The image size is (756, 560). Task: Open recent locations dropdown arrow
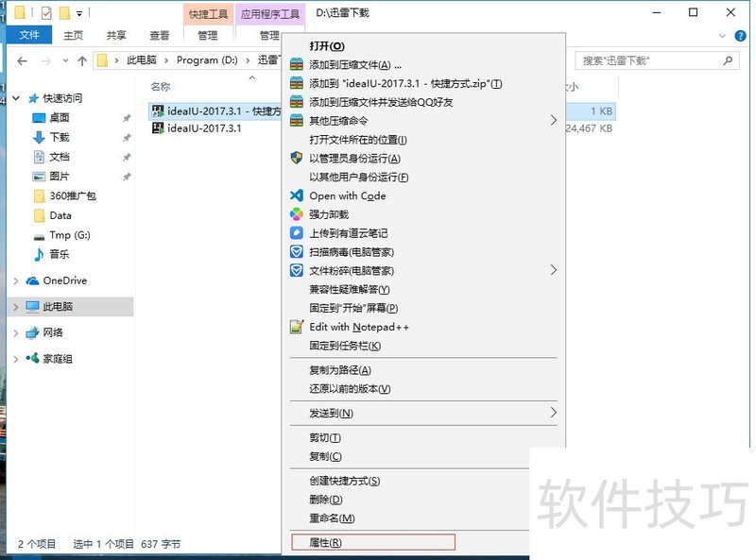(x=65, y=60)
